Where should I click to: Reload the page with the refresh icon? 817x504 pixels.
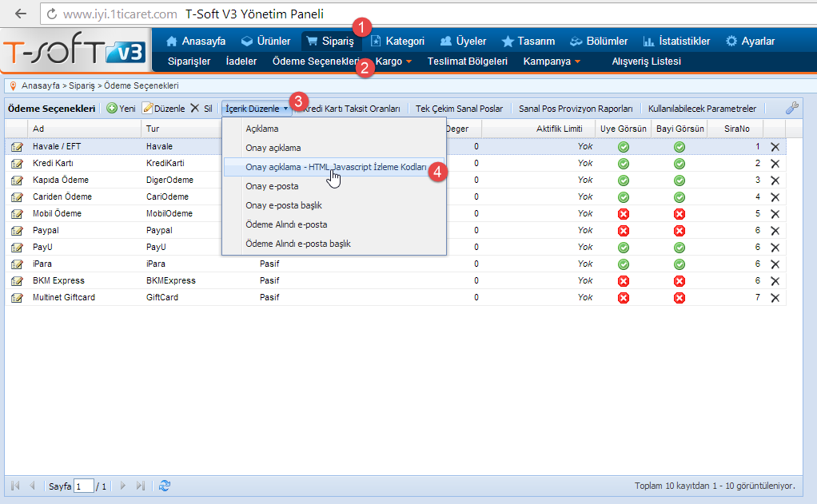52,14
